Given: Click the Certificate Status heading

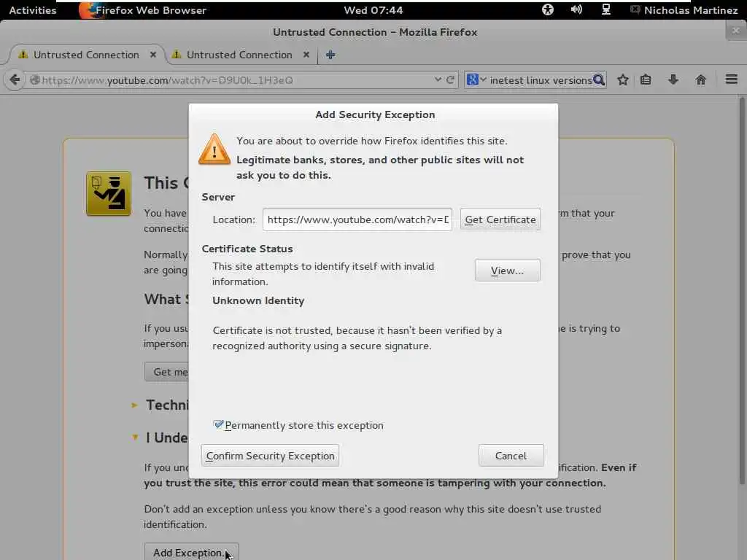Looking at the screenshot, I should click(x=247, y=249).
